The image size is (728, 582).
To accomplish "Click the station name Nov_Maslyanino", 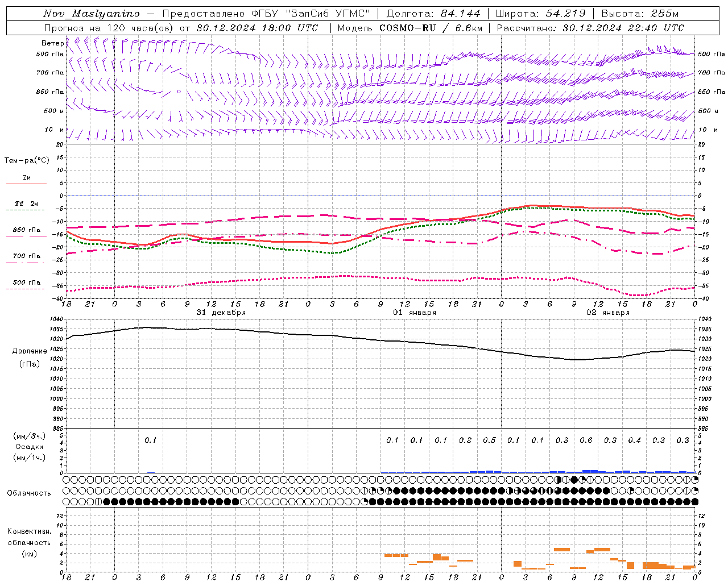I will tap(92, 14).
